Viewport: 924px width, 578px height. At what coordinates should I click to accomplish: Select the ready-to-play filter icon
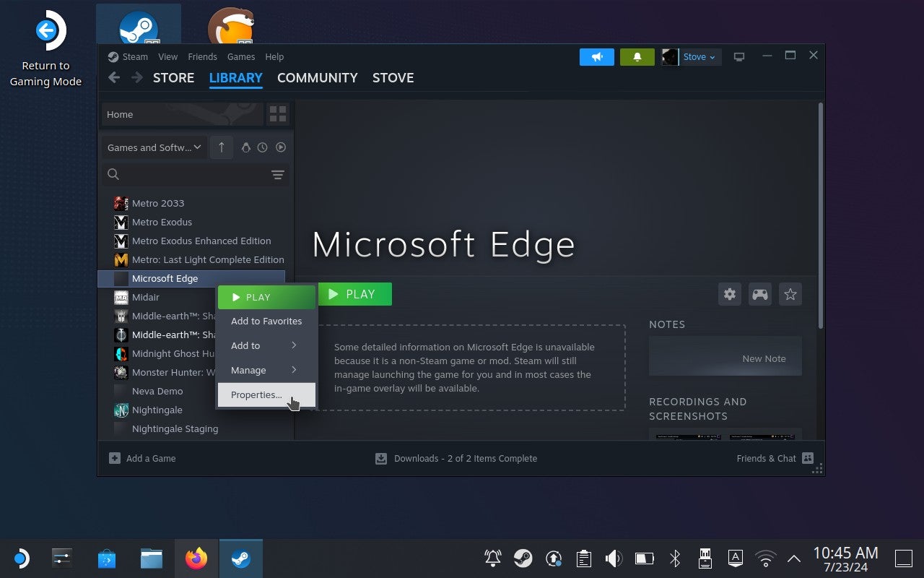[x=281, y=147]
